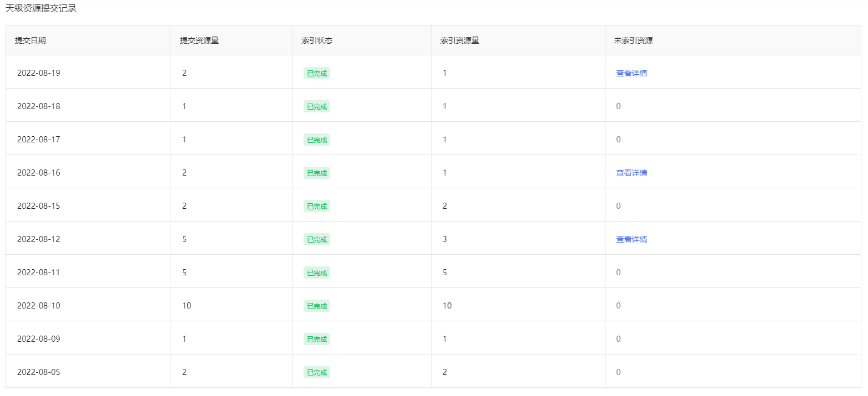Click the 2022-08-17 date cell
The image size is (868, 396).
coord(38,140)
